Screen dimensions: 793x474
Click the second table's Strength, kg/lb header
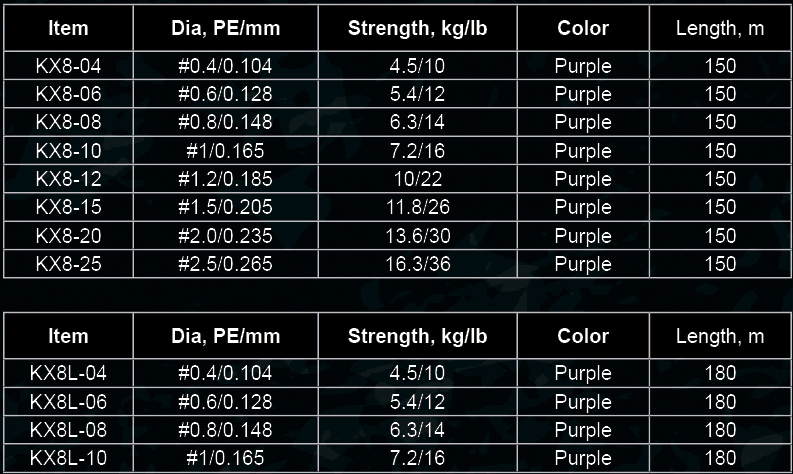pos(418,336)
